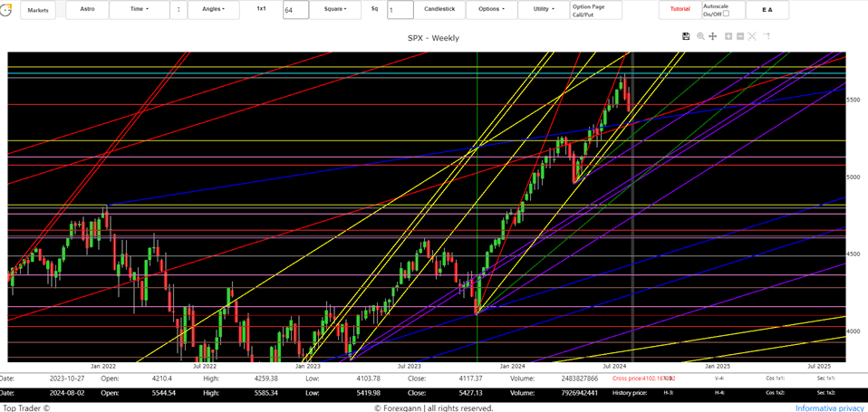The image size is (868, 412).
Task: Open the Utility menu
Action: 543,10
